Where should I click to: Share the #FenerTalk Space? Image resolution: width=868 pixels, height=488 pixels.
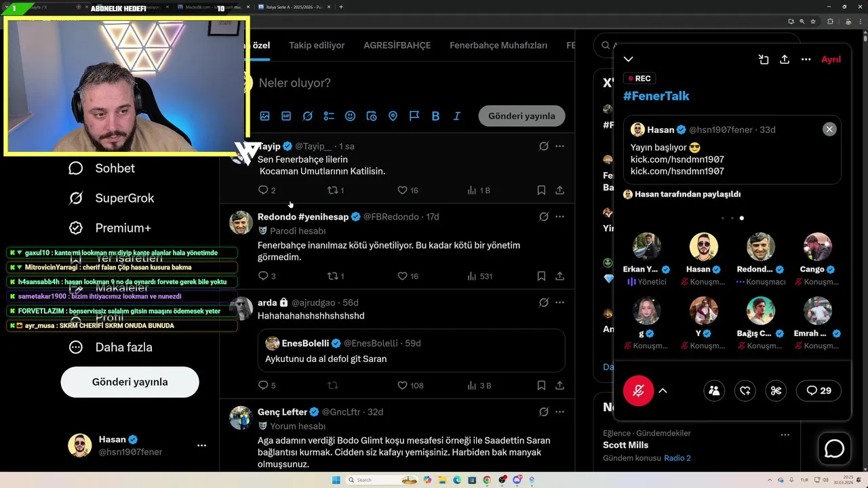(785, 60)
